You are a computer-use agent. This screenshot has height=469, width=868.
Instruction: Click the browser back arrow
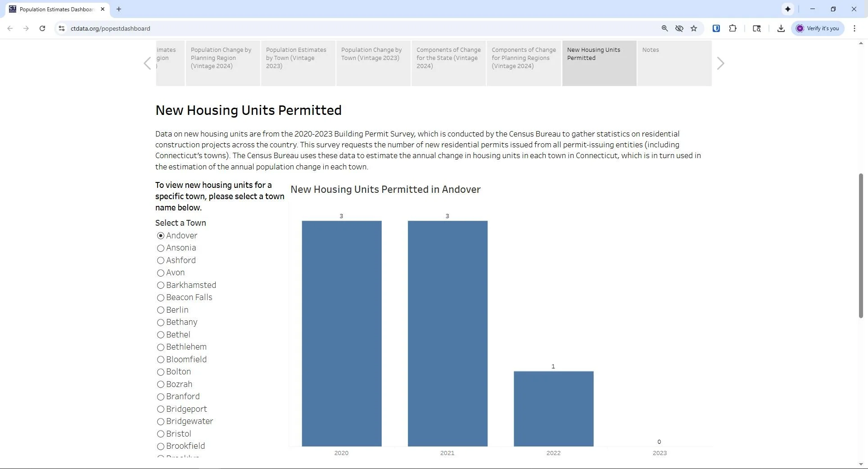pos(10,28)
